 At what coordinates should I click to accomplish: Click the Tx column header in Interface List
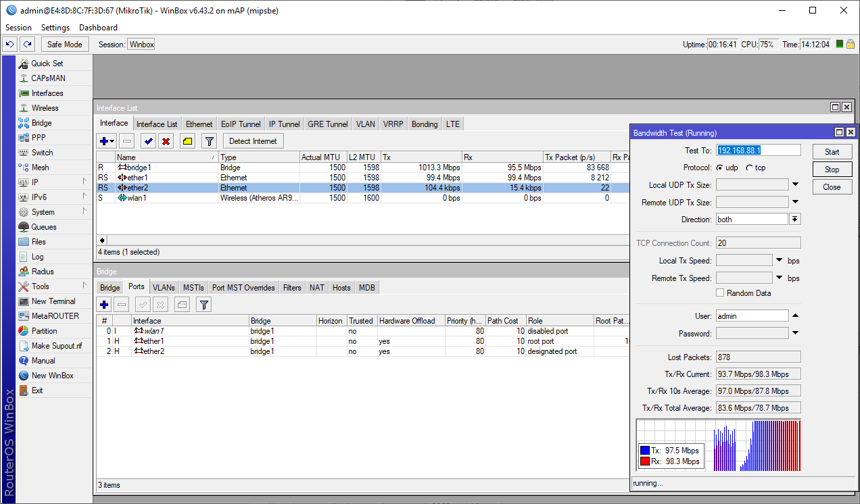pyautogui.click(x=421, y=157)
